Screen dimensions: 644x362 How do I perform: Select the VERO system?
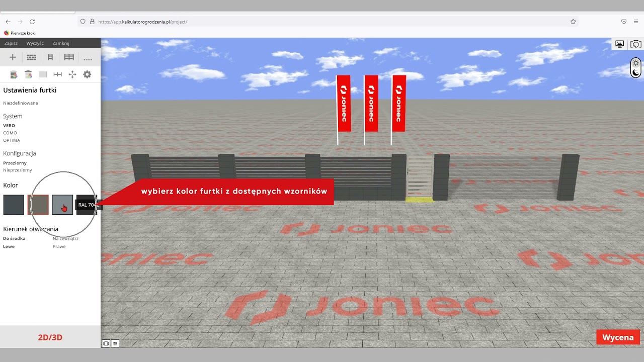9,126
